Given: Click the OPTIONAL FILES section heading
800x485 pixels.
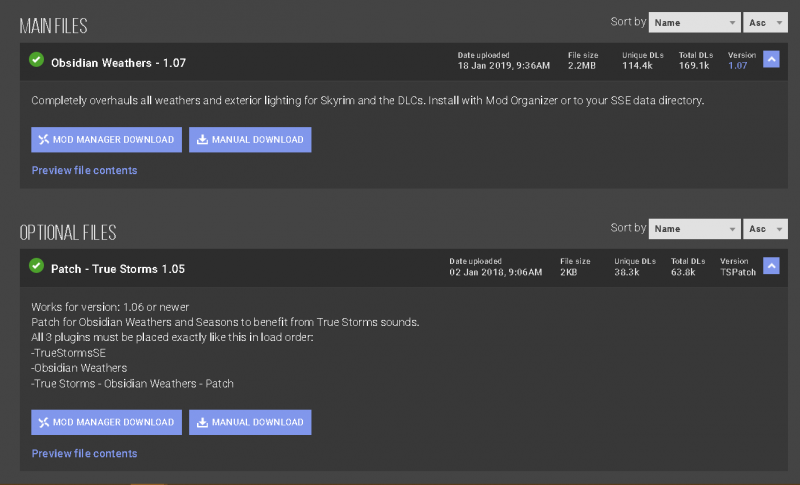Looking at the screenshot, I should [x=68, y=233].
